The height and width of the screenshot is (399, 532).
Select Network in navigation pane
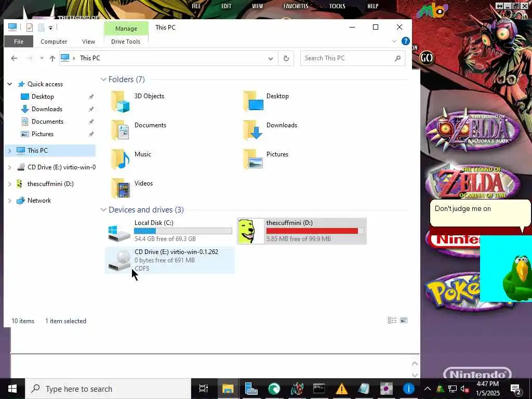coord(39,201)
